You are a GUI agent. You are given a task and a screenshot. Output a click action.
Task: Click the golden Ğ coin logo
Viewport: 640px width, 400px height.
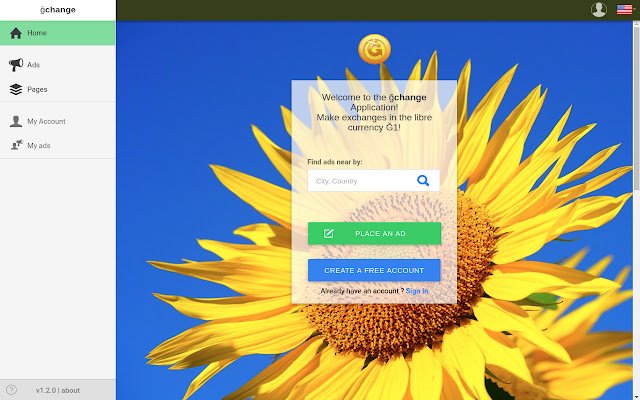click(374, 49)
